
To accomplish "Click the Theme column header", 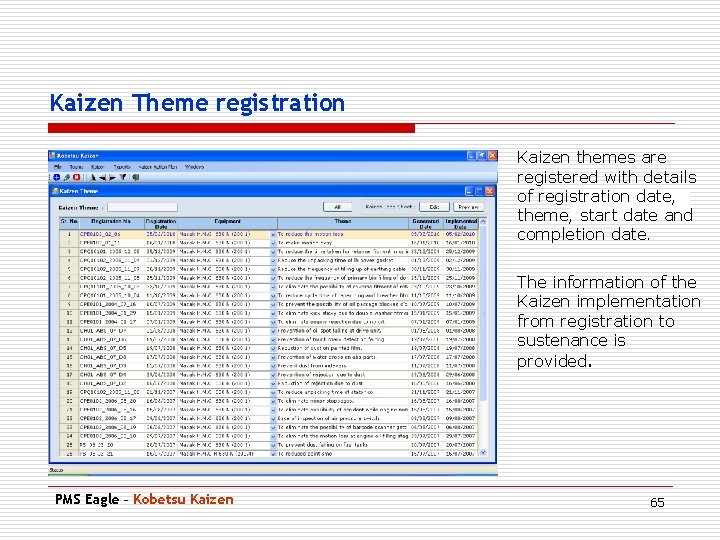I will pos(343,224).
